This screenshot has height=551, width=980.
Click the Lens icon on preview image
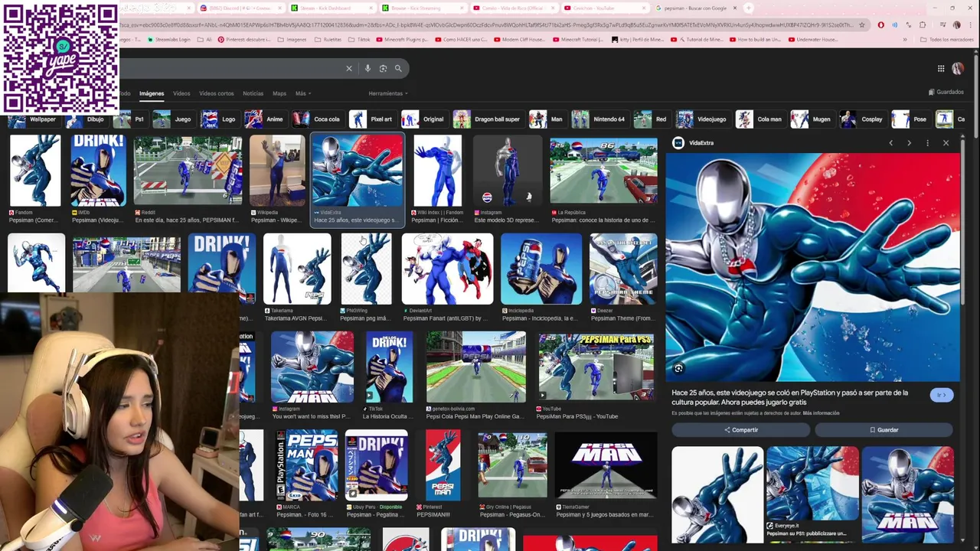[x=678, y=369]
